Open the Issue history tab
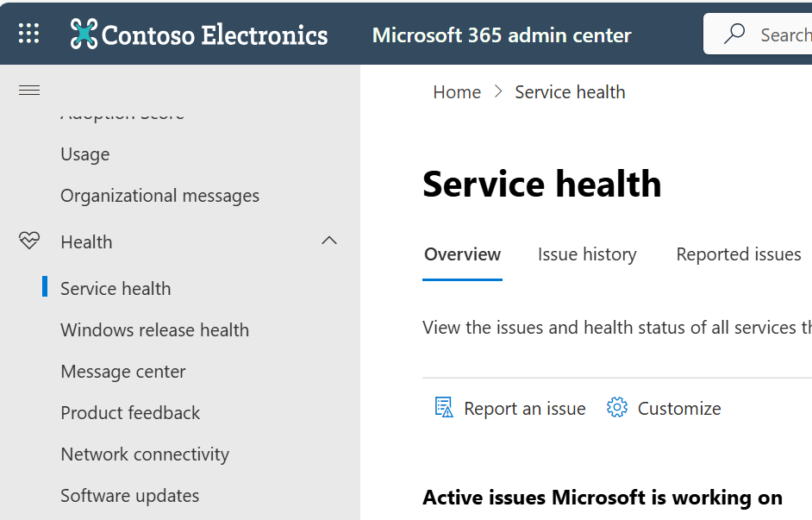Screen dimensions: 812x520 [x=587, y=254]
